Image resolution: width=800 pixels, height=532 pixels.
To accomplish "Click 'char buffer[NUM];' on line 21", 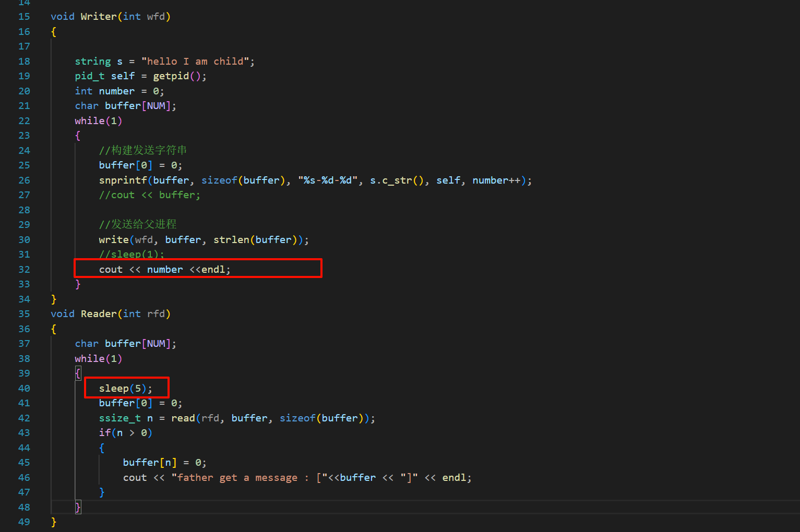I will point(126,106).
